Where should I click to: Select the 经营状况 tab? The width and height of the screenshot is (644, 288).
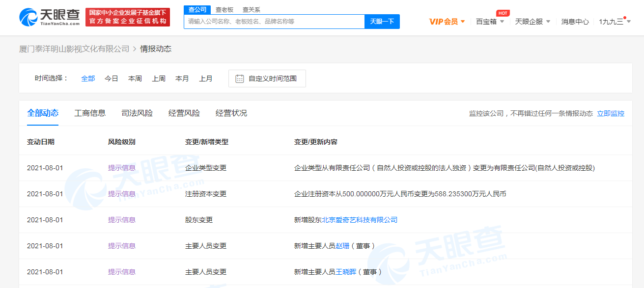[231, 113]
